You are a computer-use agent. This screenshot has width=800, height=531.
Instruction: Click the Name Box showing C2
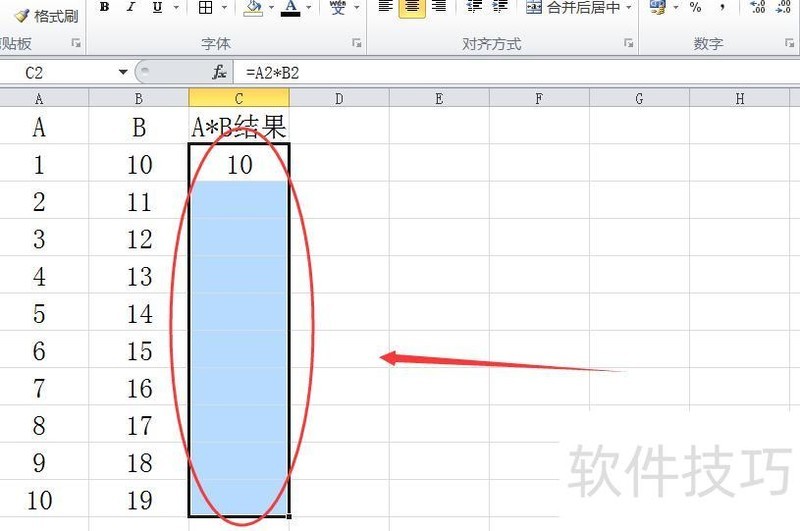[56, 72]
